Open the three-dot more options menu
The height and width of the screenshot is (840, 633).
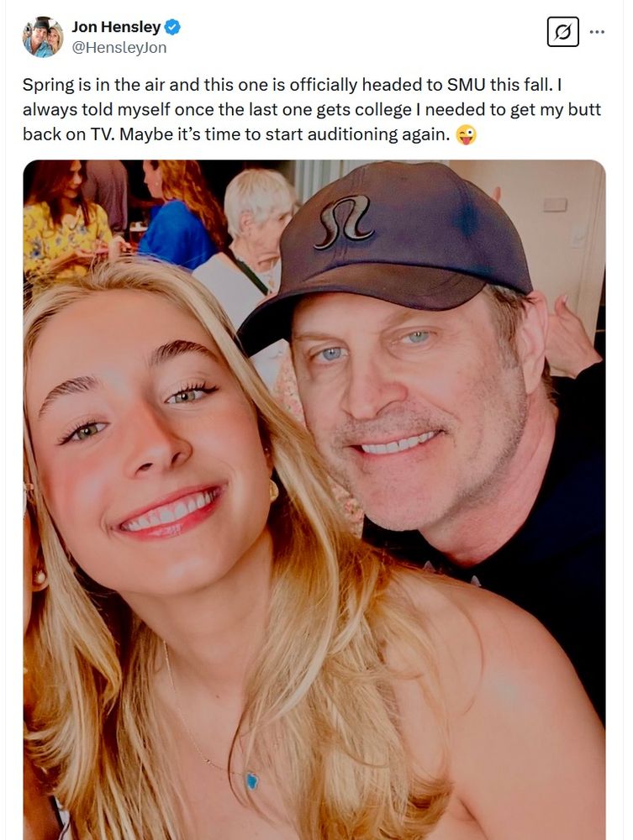click(597, 32)
